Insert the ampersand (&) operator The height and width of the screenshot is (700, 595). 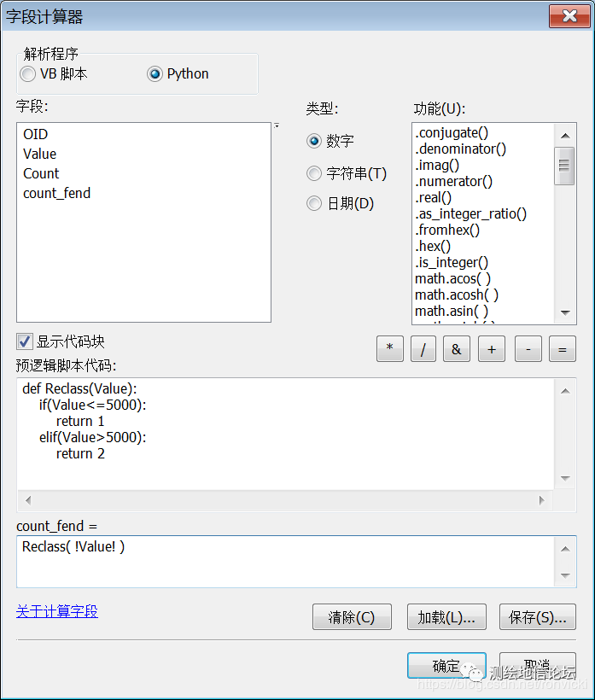[x=456, y=348]
